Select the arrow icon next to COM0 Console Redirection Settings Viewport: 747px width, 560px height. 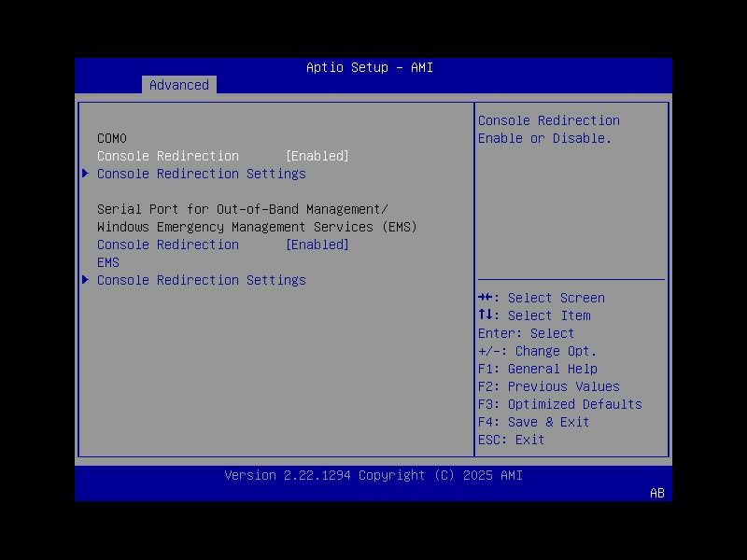[x=85, y=173]
